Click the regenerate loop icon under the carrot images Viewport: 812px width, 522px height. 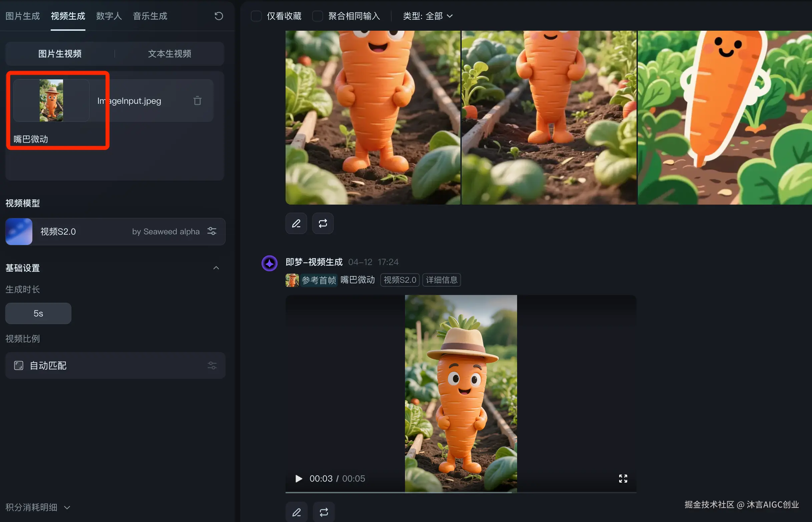[323, 223]
